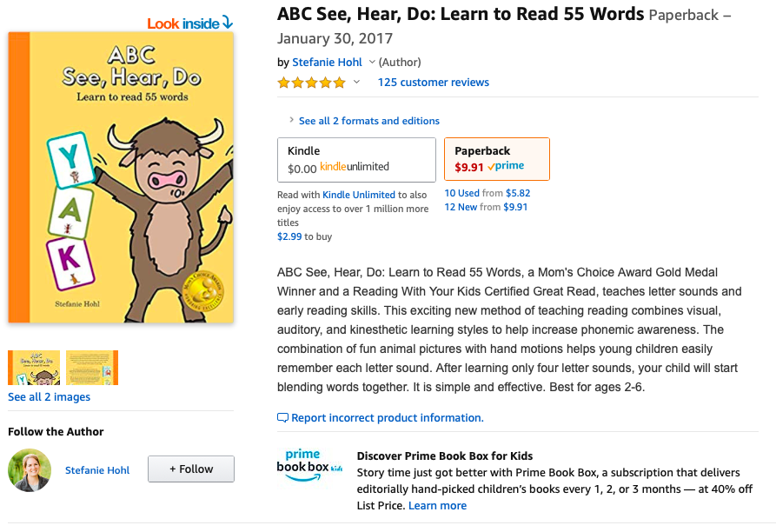Viewport: 776px width, 532px height.
Task: Open 125 customer reviews link
Action: (x=433, y=83)
